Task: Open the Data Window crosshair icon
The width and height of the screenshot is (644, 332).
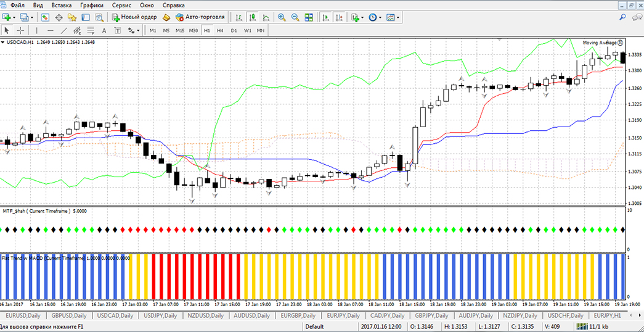Action: coord(59,17)
